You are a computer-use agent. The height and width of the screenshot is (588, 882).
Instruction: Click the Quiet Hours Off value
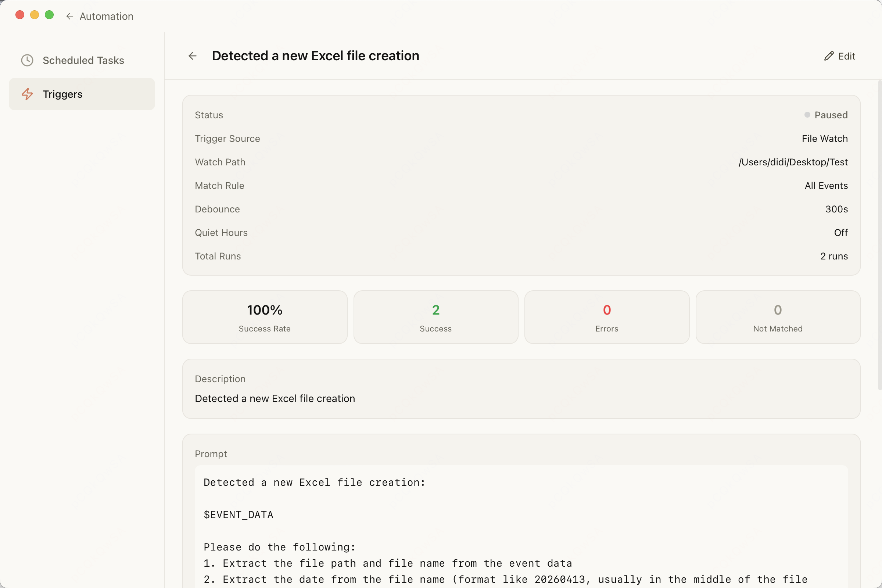[x=841, y=233]
